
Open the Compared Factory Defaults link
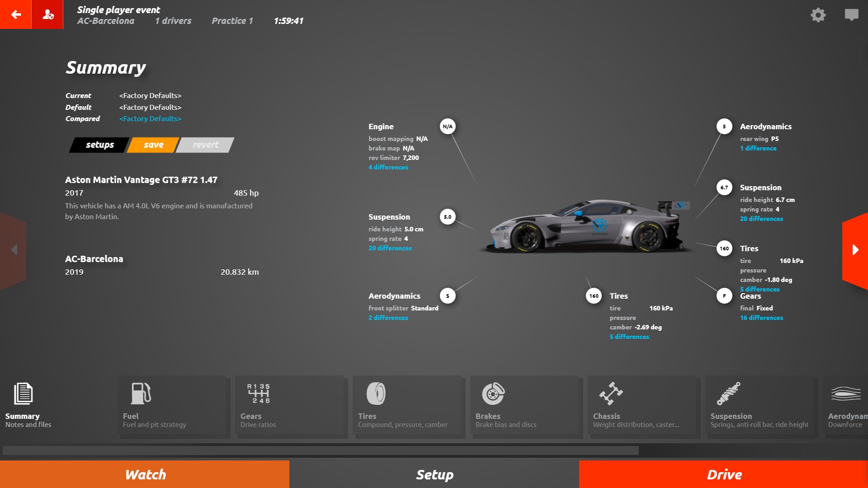pos(150,118)
